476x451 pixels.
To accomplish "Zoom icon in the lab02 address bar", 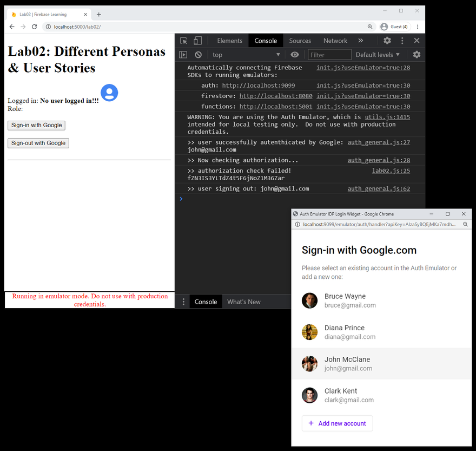I will pos(370,27).
